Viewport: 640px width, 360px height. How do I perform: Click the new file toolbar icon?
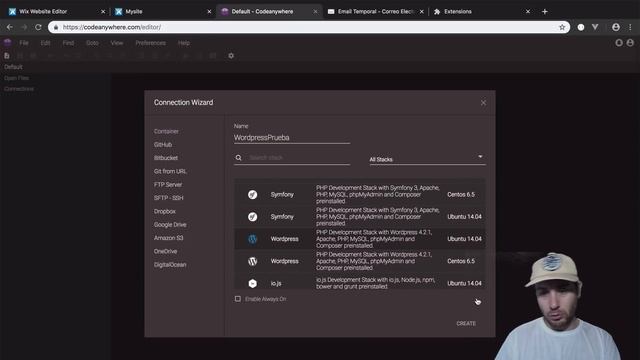[7, 56]
